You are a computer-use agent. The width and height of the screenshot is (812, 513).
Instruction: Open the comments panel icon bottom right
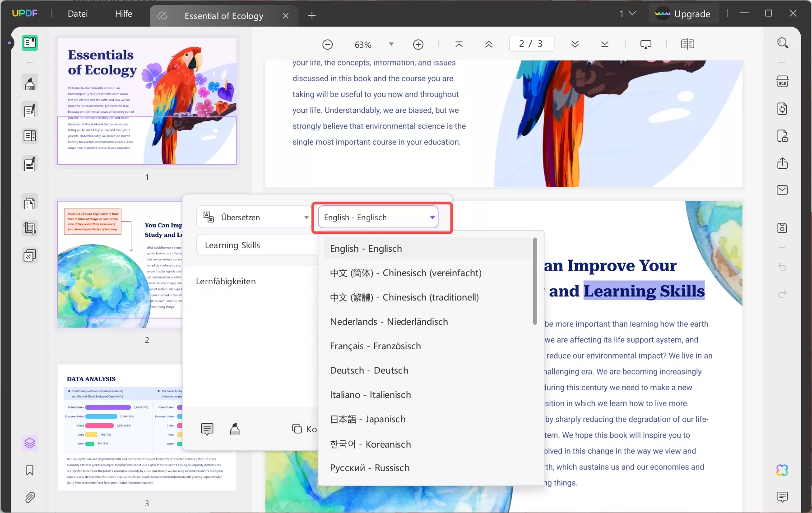tap(783, 497)
